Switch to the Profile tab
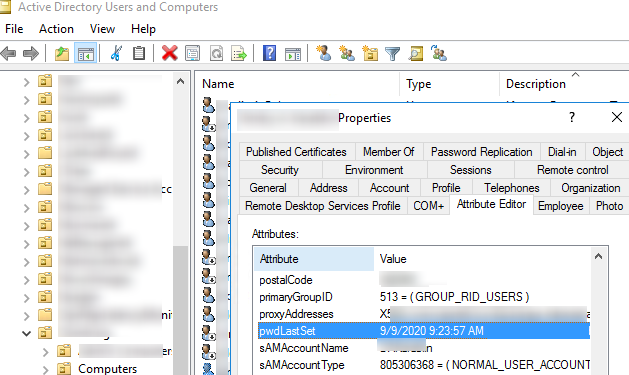 coord(446,188)
